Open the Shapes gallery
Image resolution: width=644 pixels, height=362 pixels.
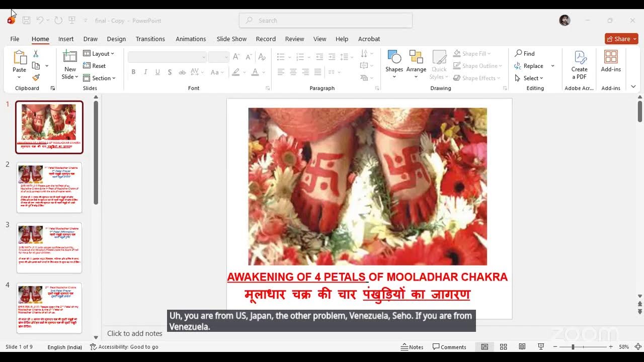(394, 64)
